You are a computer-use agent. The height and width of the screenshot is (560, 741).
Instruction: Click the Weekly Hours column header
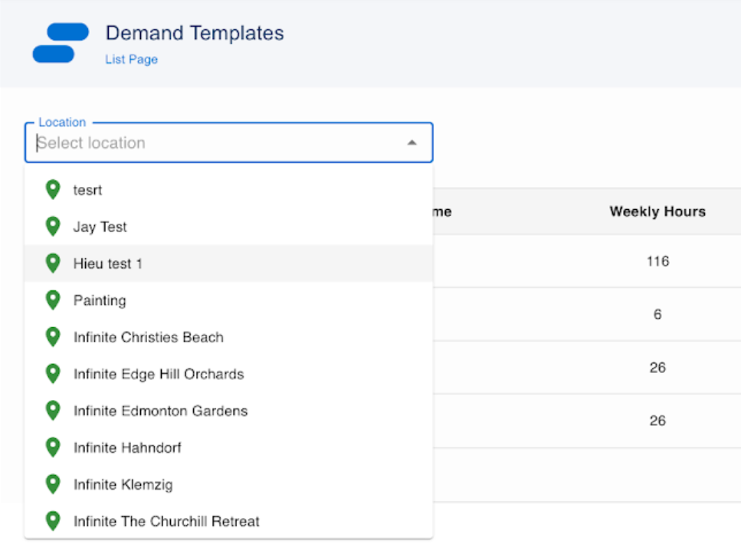657,211
